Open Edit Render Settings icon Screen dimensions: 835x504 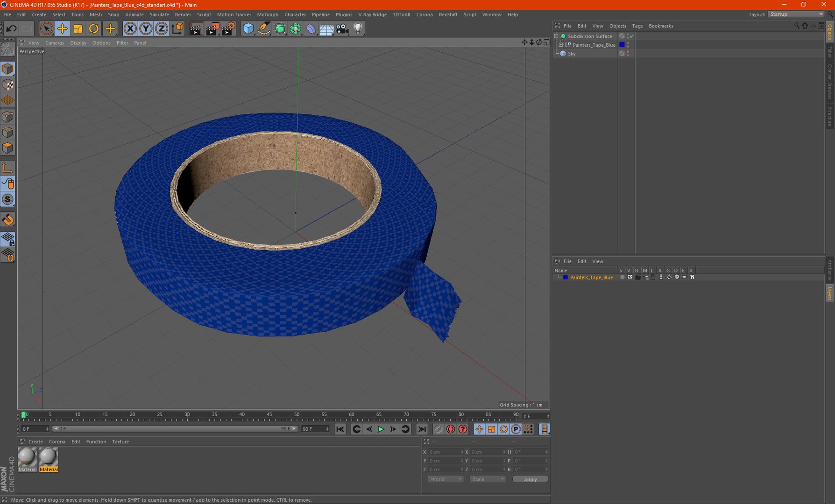(228, 28)
